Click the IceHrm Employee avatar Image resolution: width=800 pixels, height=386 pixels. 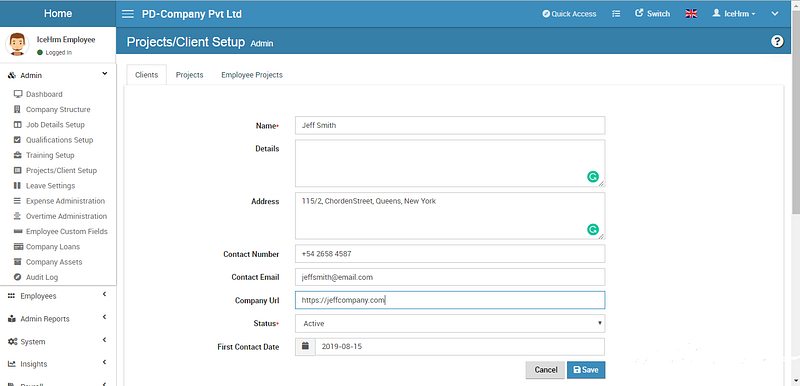[x=17, y=44]
